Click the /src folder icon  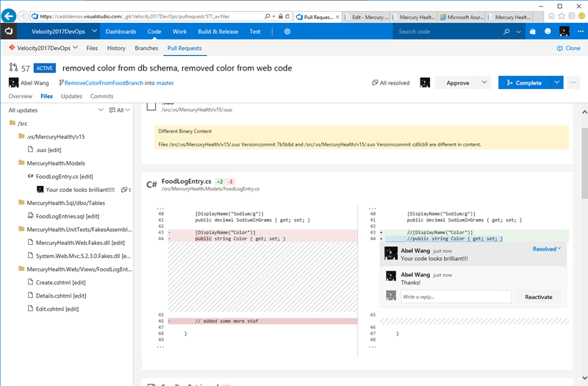12,123
